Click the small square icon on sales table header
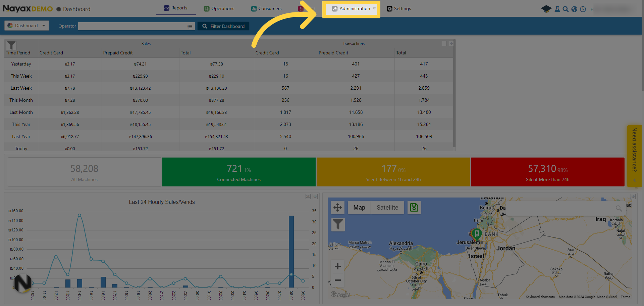This screenshot has height=306, width=644. (x=444, y=43)
